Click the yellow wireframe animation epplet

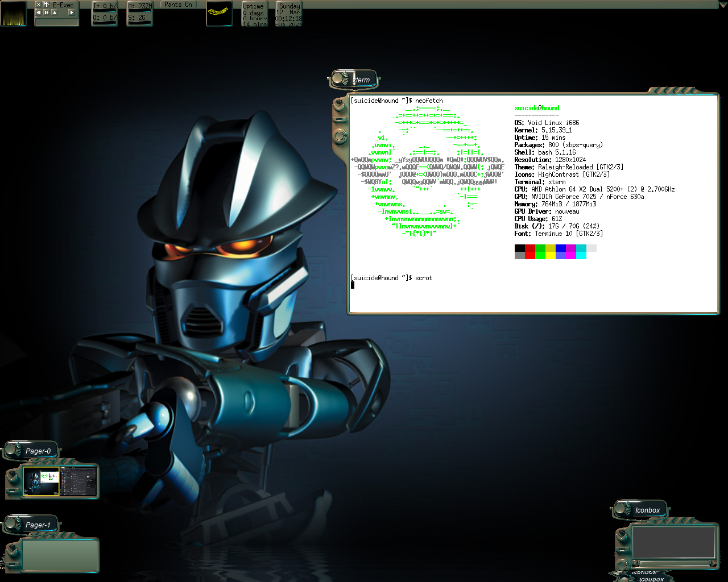click(219, 14)
